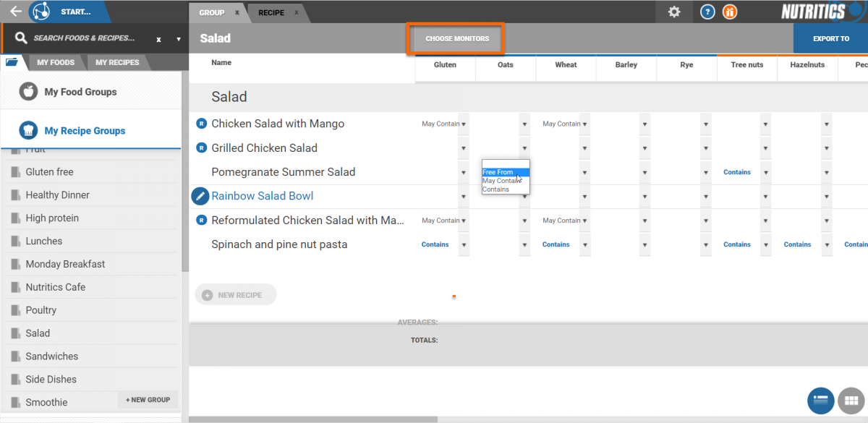Click the Choose Monitors button
The width and height of the screenshot is (868, 423).
pyautogui.click(x=457, y=39)
